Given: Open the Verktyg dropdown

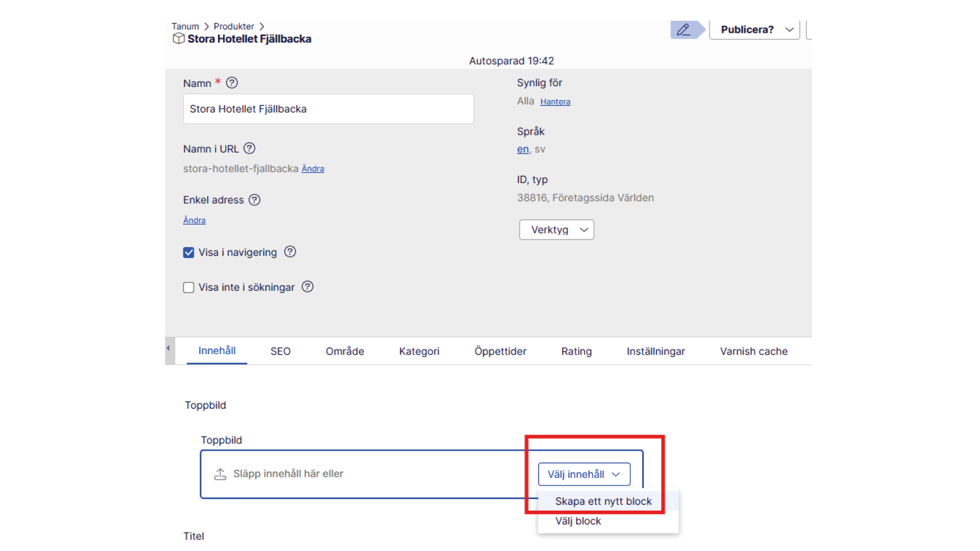Looking at the screenshot, I should point(556,230).
